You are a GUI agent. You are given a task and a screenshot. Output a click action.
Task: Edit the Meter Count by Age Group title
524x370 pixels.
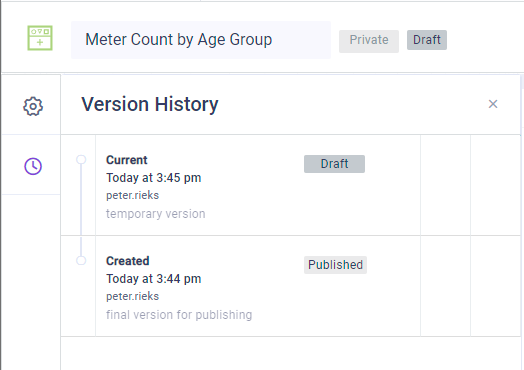[201, 40]
